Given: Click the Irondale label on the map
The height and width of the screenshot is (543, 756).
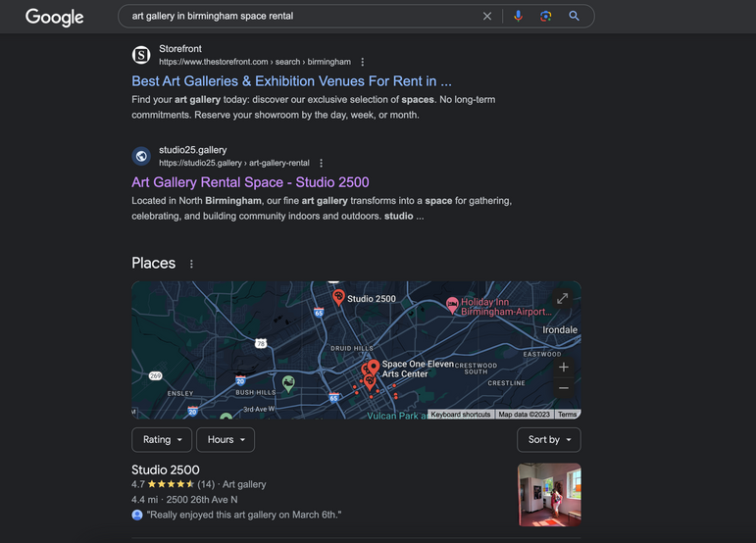Looking at the screenshot, I should [x=560, y=330].
